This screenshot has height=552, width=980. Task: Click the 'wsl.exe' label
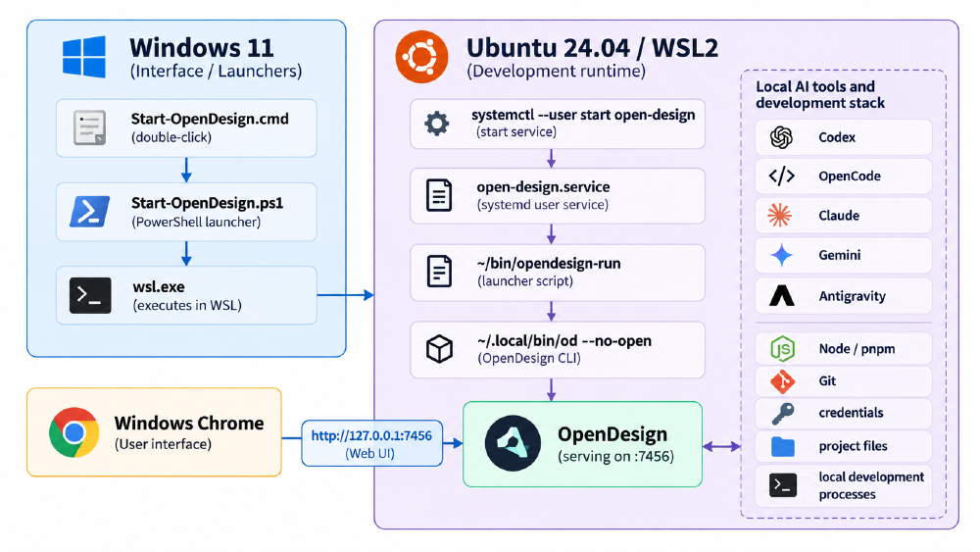tap(159, 287)
